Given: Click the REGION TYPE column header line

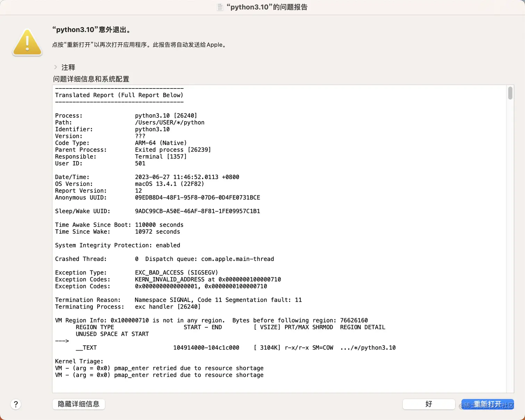Looking at the screenshot, I should [231, 327].
